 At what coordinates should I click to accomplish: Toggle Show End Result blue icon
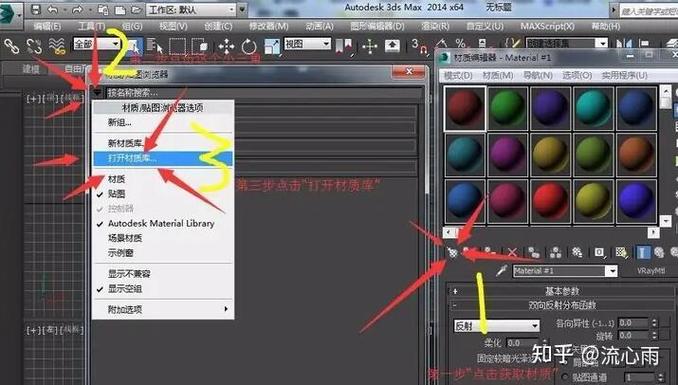click(643, 252)
